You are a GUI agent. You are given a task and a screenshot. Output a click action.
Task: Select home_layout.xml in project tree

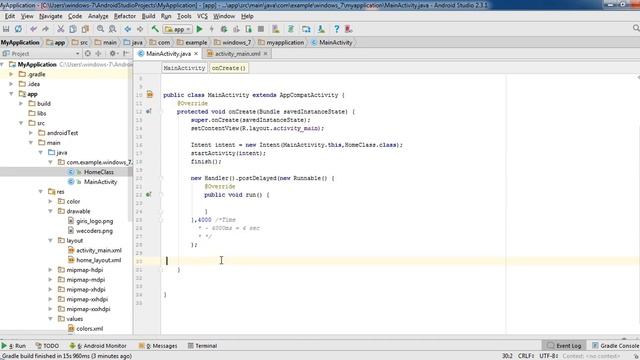[x=98, y=260]
